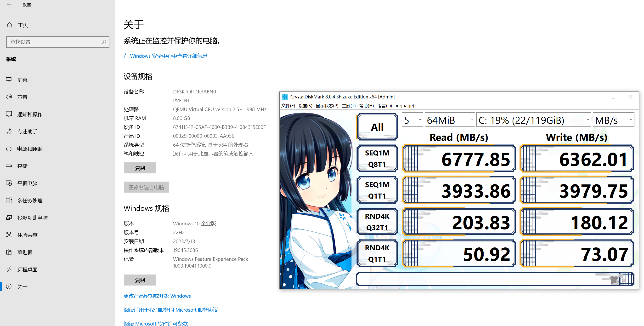Click the 复制 button under Windows specifications
The image size is (644, 326).
point(140,280)
